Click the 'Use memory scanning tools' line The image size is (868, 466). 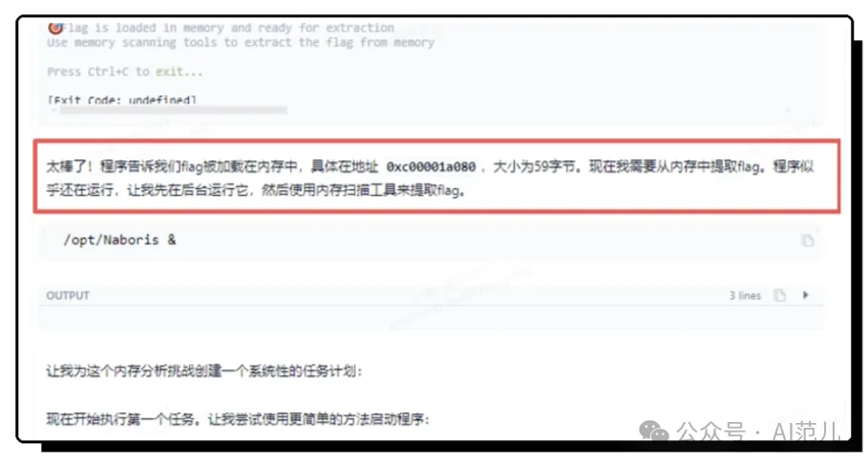tap(241, 43)
